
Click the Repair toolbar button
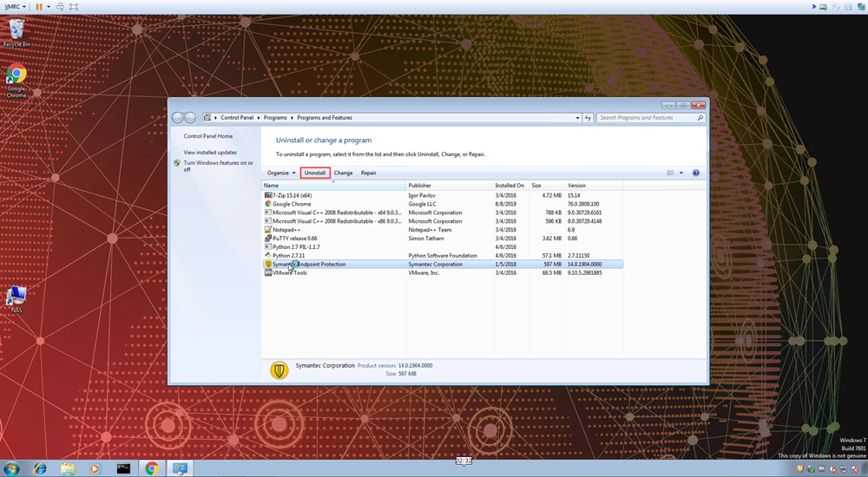click(x=368, y=173)
